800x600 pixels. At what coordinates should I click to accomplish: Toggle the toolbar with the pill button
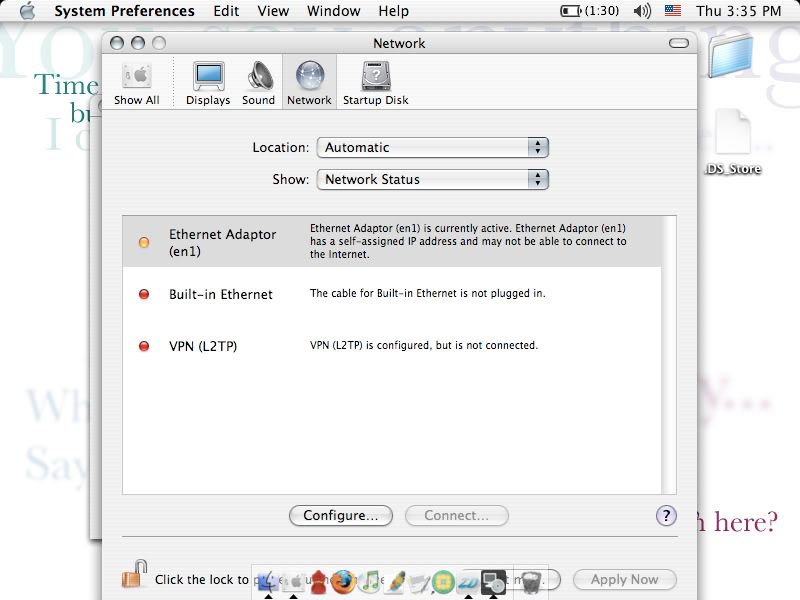(679, 43)
